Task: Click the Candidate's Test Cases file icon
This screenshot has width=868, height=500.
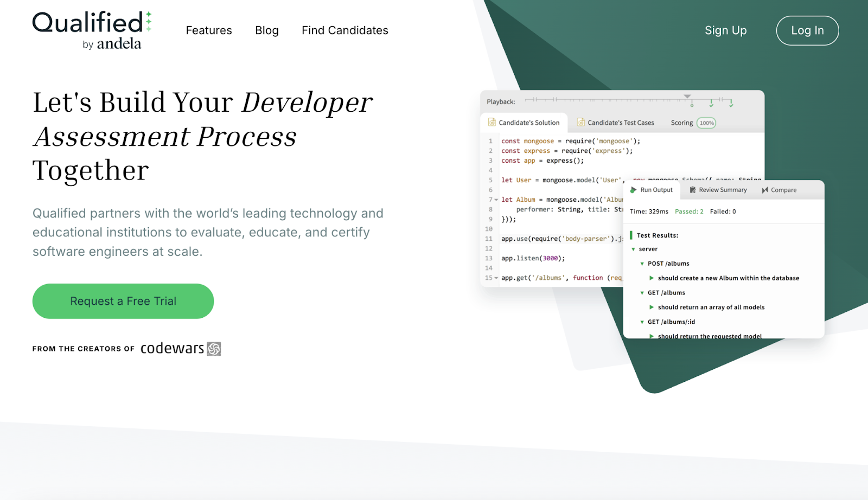Action: coord(580,123)
